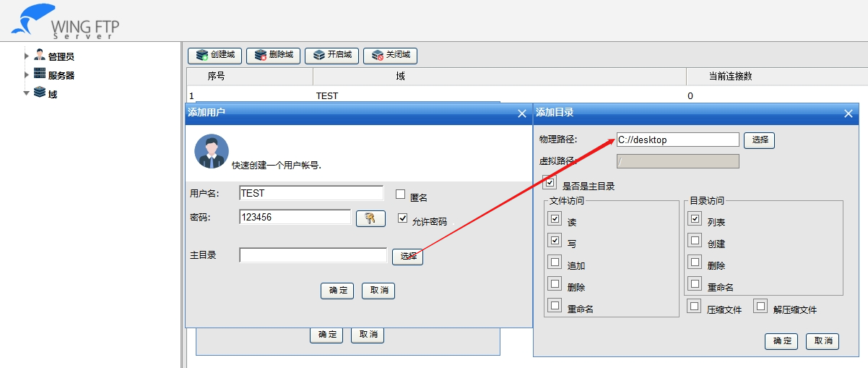Expand the 服务器 tree node arrow

(27, 74)
